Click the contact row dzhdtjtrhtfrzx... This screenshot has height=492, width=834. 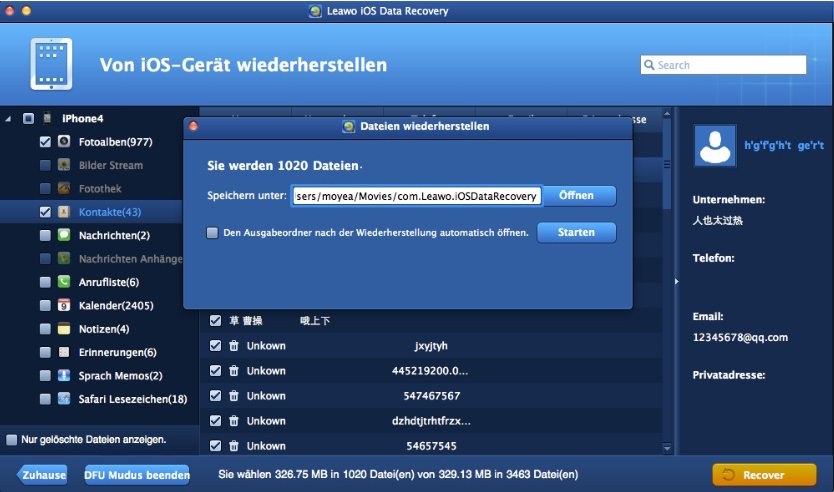click(431, 421)
